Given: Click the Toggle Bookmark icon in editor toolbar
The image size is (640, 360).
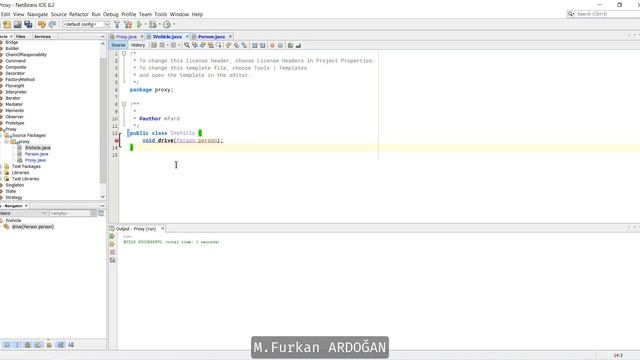Looking at the screenshot, I should pyautogui.click(x=244, y=45).
